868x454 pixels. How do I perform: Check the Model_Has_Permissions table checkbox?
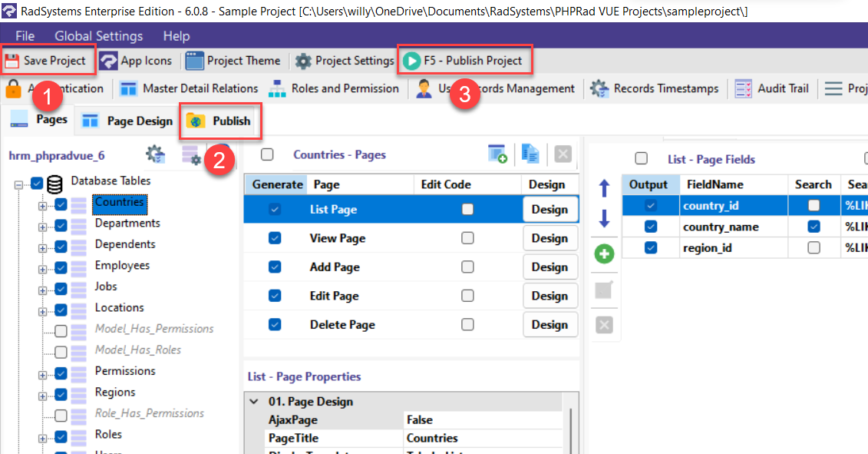tap(61, 331)
